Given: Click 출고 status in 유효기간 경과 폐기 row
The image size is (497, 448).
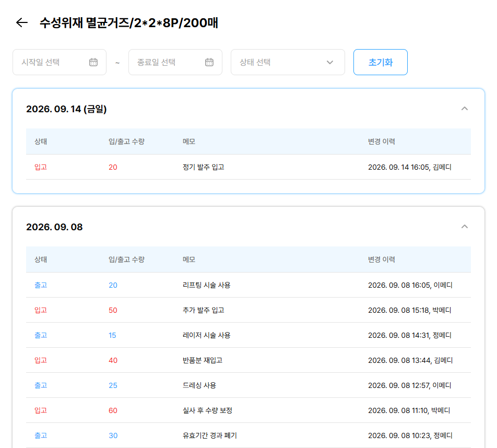Looking at the screenshot, I should pyautogui.click(x=41, y=435).
